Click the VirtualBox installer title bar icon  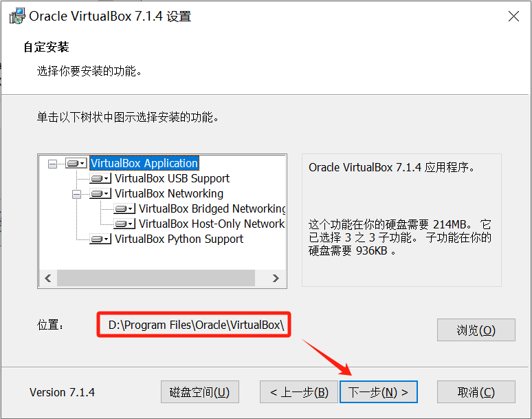(x=17, y=16)
